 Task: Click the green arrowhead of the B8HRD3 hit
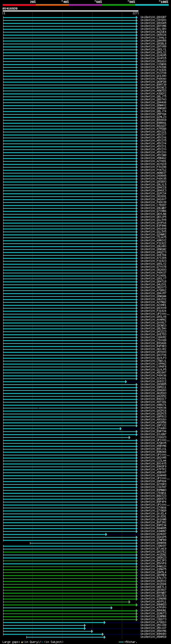pyautogui.click(x=137, y=605)
